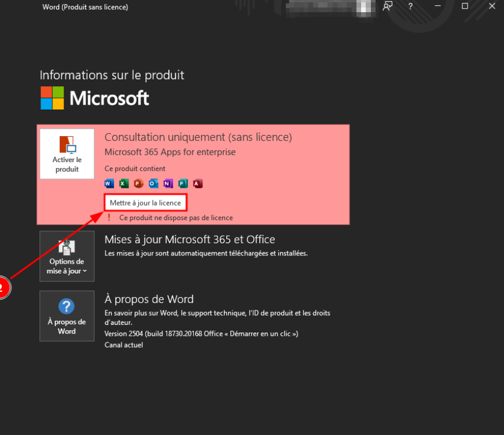Click the OneNote app icon
Viewport: 504px width, 435px height.
coord(168,184)
